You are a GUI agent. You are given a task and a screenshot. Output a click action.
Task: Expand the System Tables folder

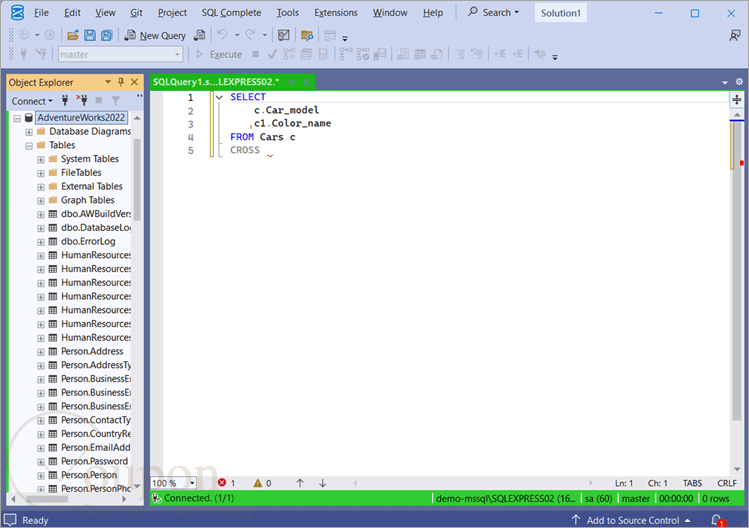point(41,160)
